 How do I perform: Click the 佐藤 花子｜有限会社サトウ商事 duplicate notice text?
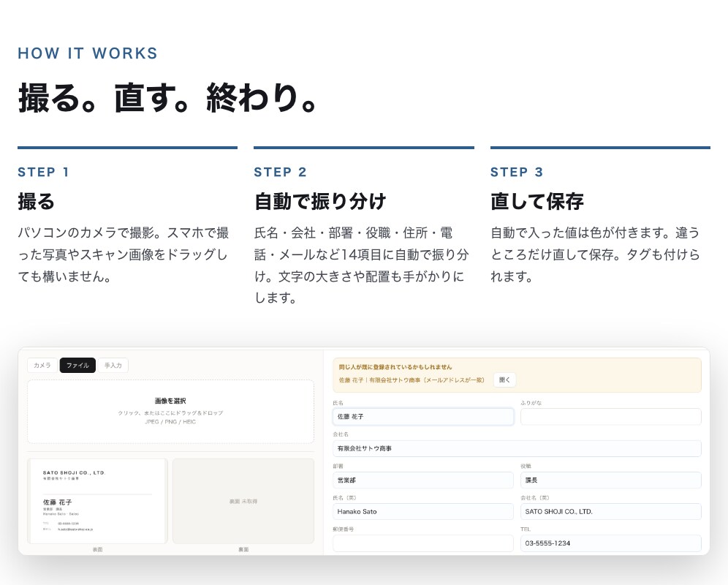tap(412, 380)
